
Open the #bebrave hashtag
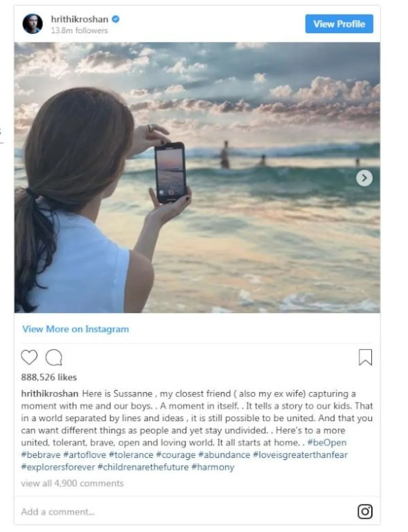coord(41,455)
